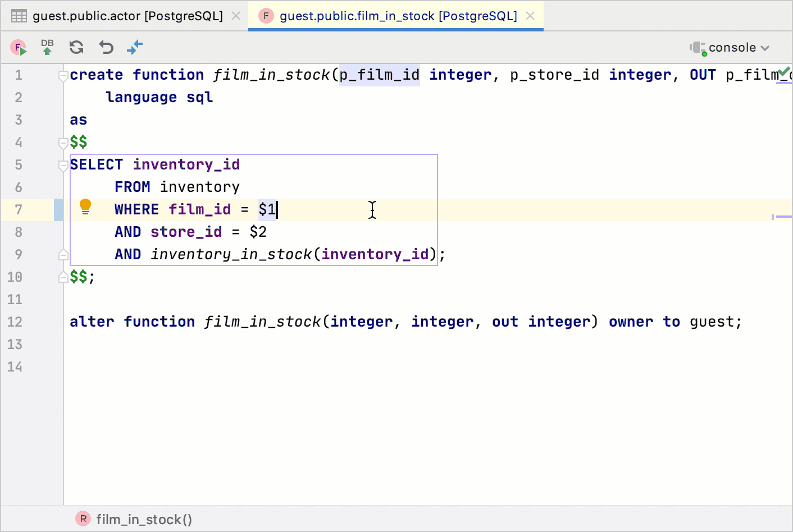Click the highlighted $1 placeholder on line 7
The width and height of the screenshot is (793, 532).
click(266, 209)
